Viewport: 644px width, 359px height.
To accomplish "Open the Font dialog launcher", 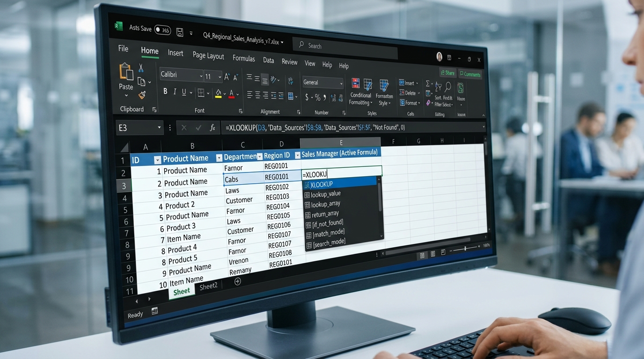I will click(x=241, y=111).
